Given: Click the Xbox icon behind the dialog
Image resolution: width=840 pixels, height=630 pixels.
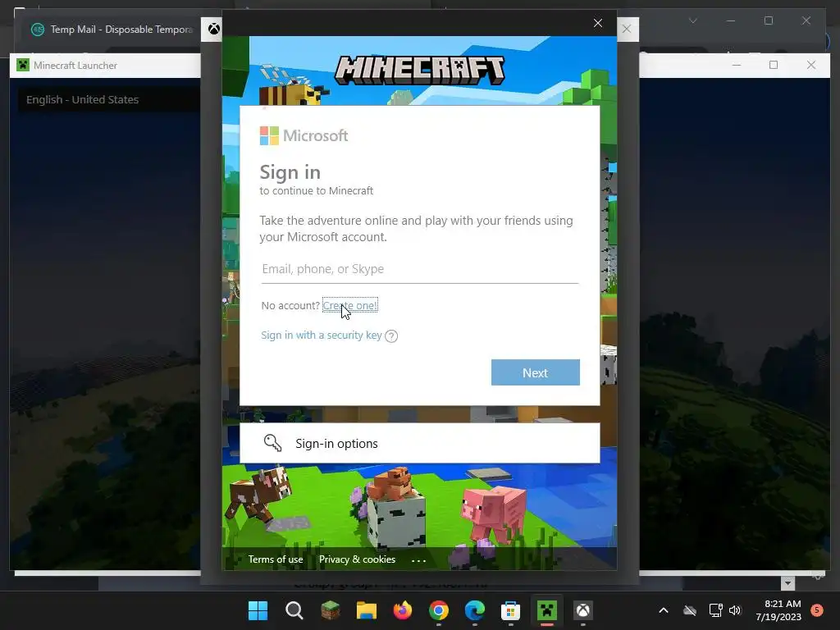Looking at the screenshot, I should coord(213,29).
